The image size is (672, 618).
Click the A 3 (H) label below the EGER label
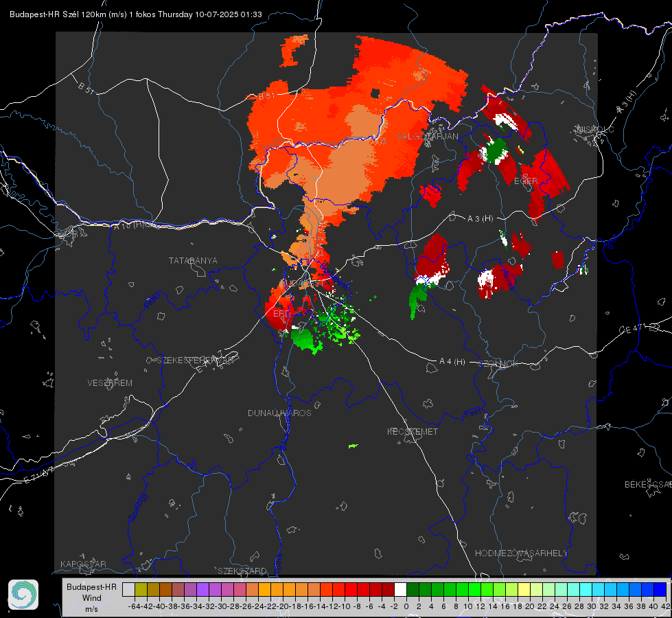click(480, 219)
